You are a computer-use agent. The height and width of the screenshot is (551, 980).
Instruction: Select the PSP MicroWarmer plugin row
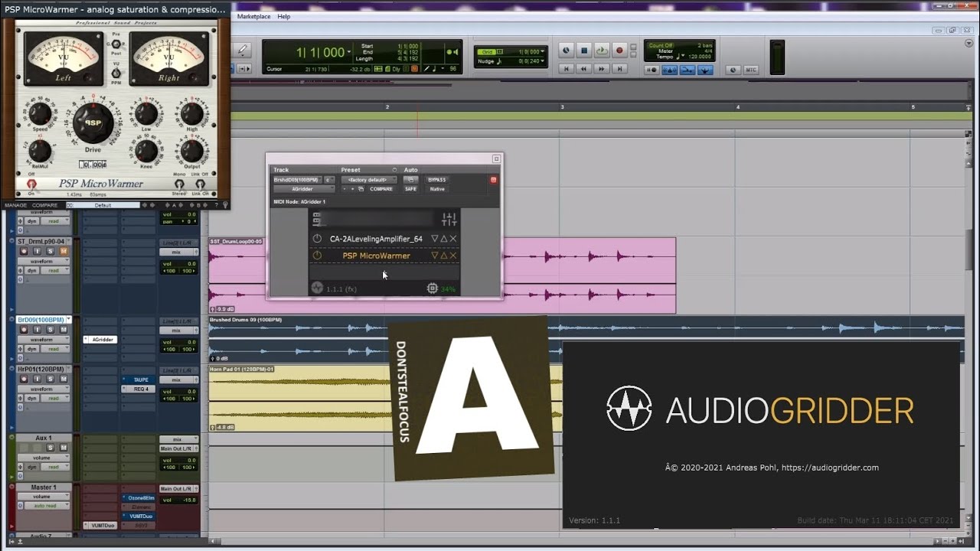[384, 256]
